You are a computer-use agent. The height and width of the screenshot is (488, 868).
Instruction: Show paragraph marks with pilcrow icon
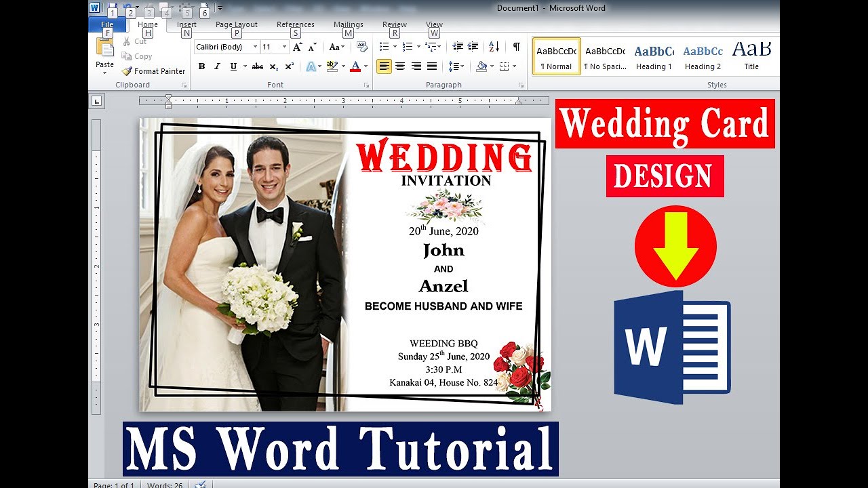[x=517, y=47]
